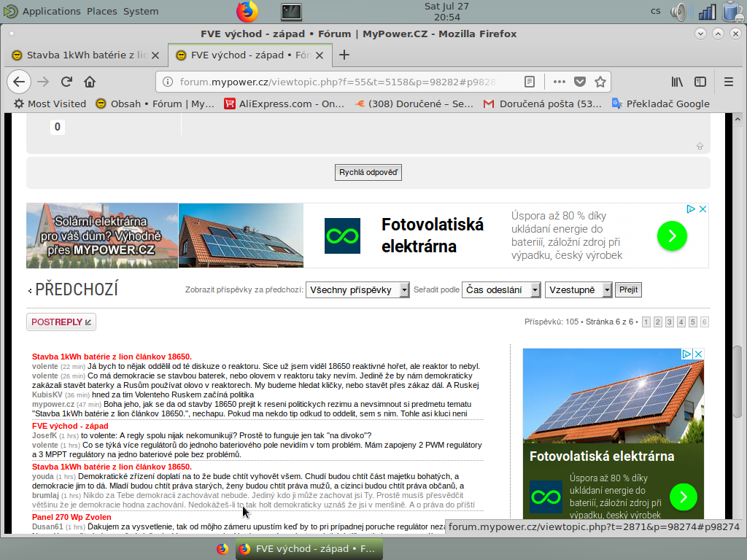The height and width of the screenshot is (560, 747).
Task: Close the Stavba 1kWh batérie tab
Action: click(155, 55)
